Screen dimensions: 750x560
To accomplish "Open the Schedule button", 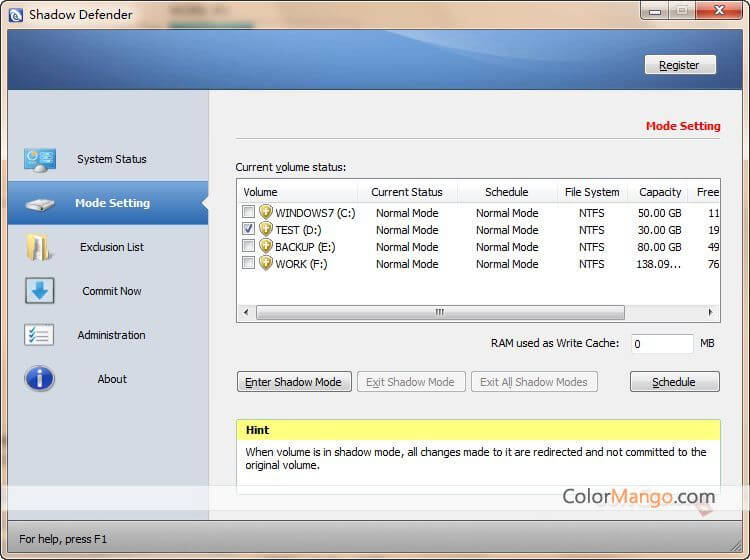I will 674,382.
